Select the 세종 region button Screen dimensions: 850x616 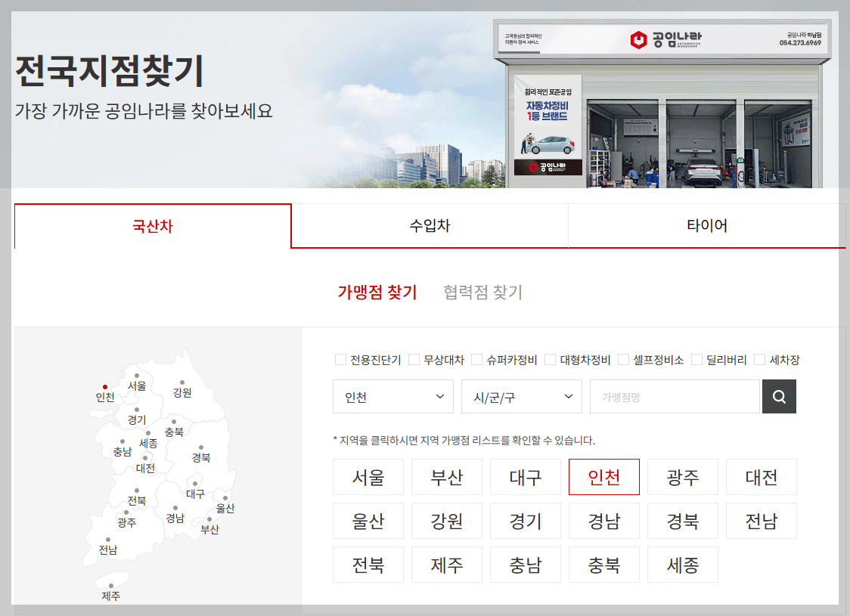[682, 565]
